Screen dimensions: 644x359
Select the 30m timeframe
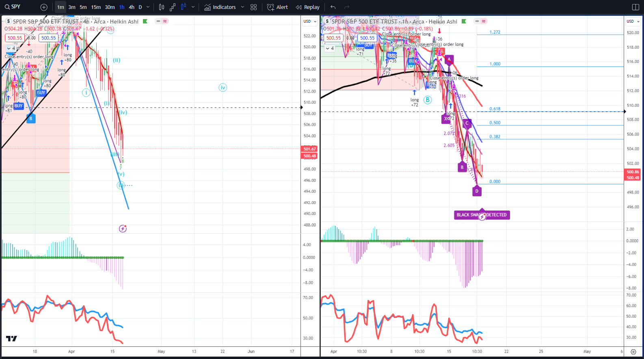click(110, 7)
